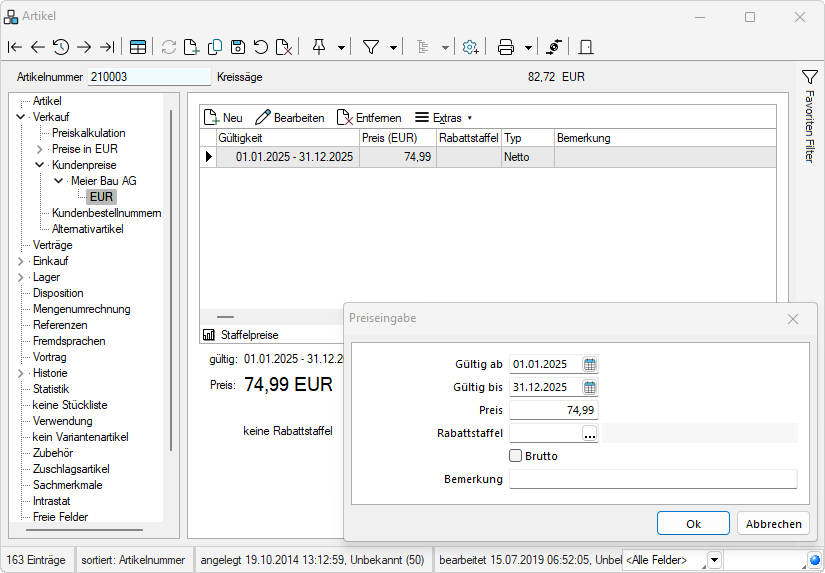
Task: Collapse the Verkauf tree node
Action: pos(21,117)
